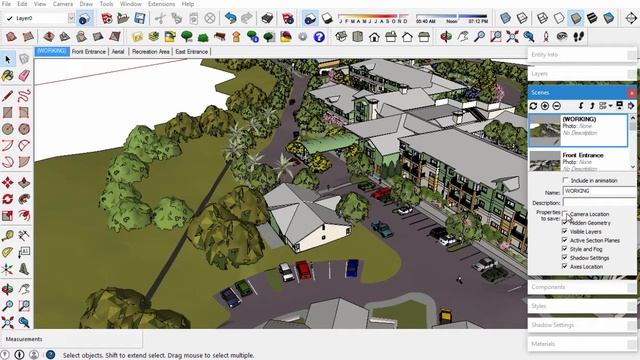
Task: Expand the Shadow Settings panel
Action: 582,325
